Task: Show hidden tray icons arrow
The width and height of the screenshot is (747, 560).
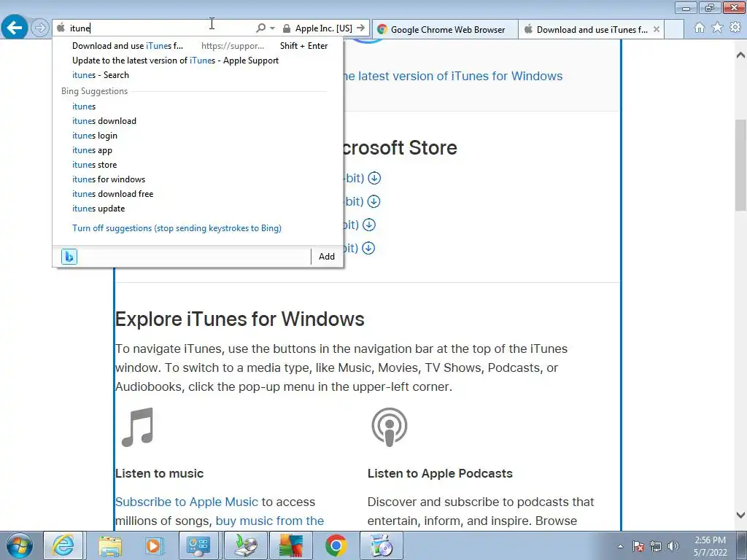Action: click(620, 546)
